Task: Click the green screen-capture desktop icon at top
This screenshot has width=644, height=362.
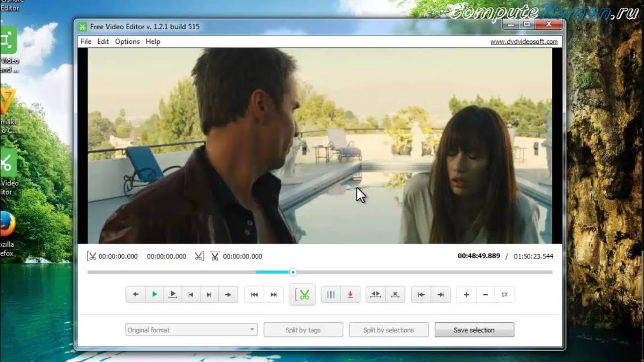Action: pos(8,40)
